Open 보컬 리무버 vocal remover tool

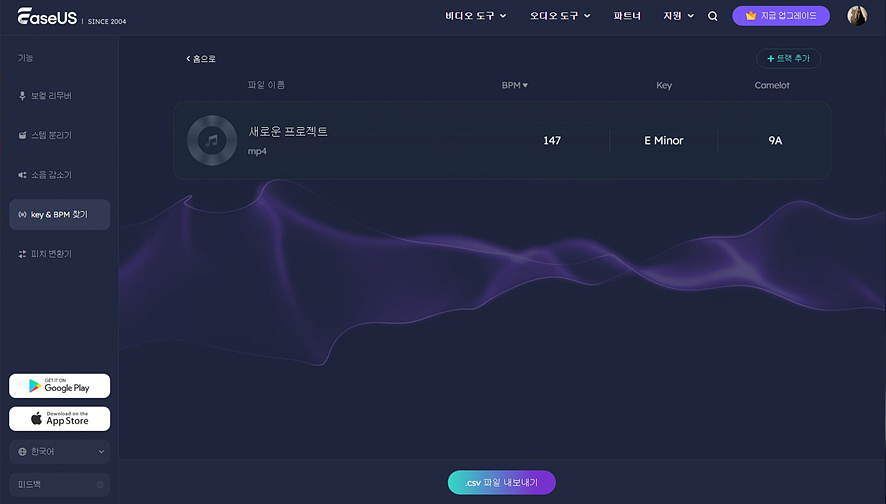(51, 96)
